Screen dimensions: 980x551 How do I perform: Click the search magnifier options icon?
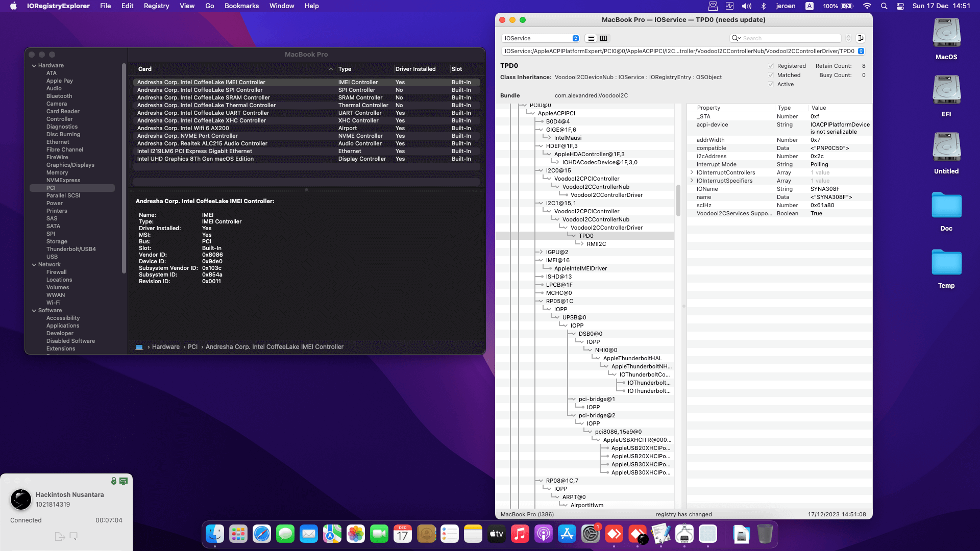(x=736, y=38)
